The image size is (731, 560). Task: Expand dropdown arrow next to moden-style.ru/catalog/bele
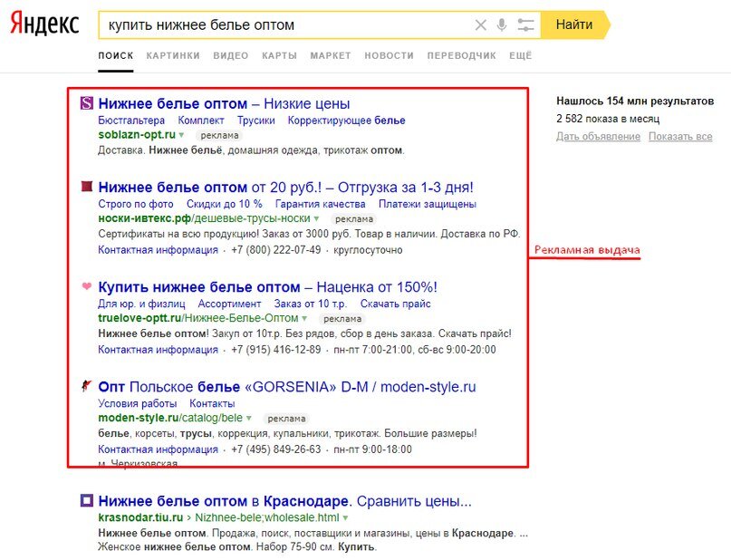pyautogui.click(x=249, y=419)
